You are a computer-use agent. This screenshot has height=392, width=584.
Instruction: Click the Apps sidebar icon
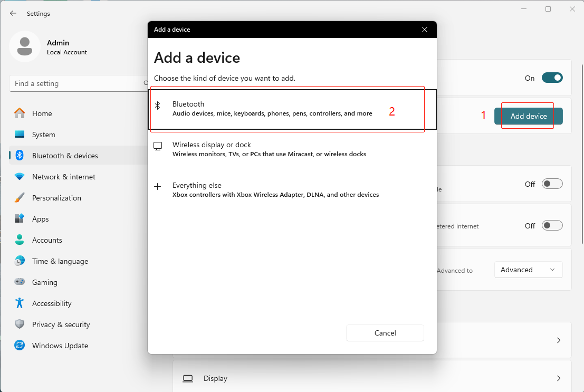(x=20, y=219)
